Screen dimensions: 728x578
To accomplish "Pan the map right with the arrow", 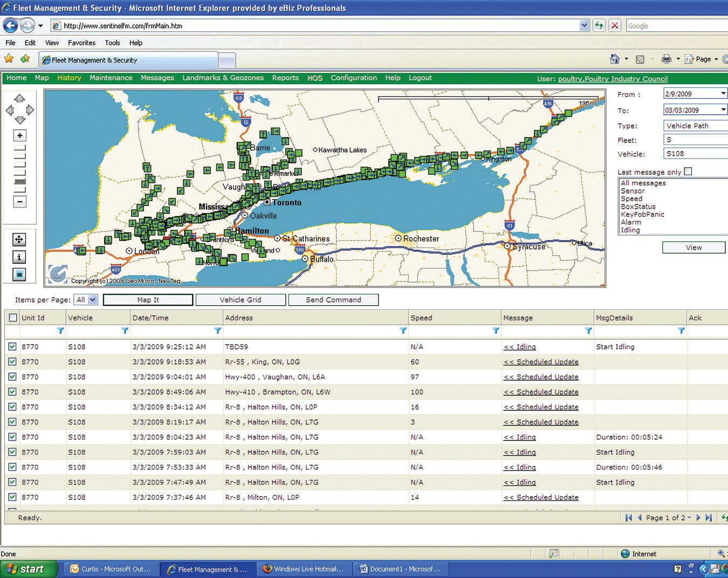I will [30, 110].
